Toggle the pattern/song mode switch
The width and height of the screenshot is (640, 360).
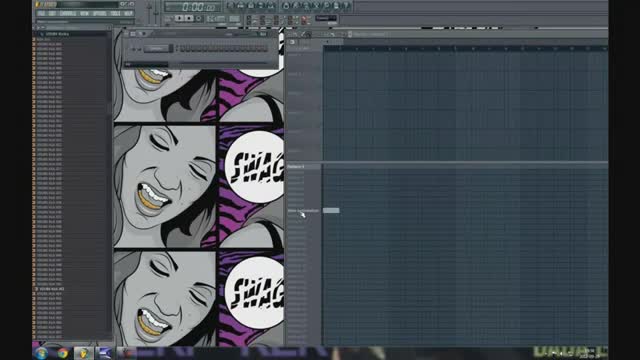tap(169, 18)
